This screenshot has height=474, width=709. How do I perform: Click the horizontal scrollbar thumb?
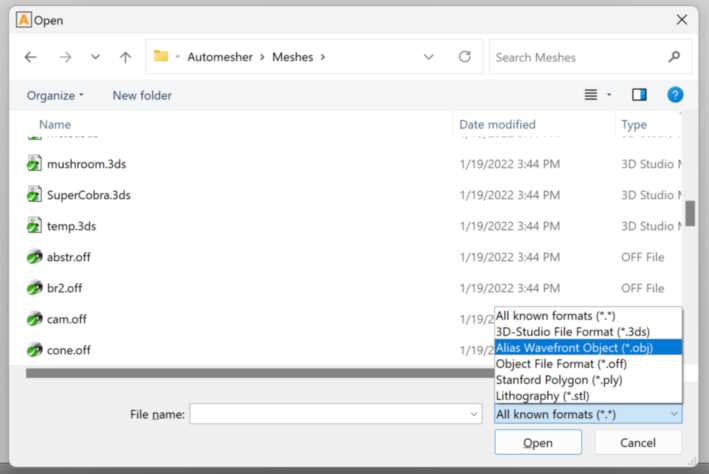point(260,373)
